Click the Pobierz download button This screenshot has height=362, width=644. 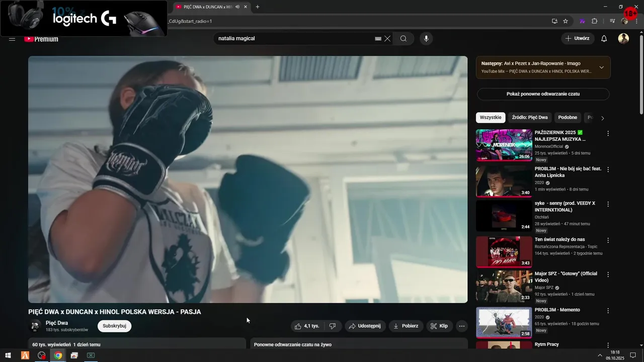(x=406, y=326)
